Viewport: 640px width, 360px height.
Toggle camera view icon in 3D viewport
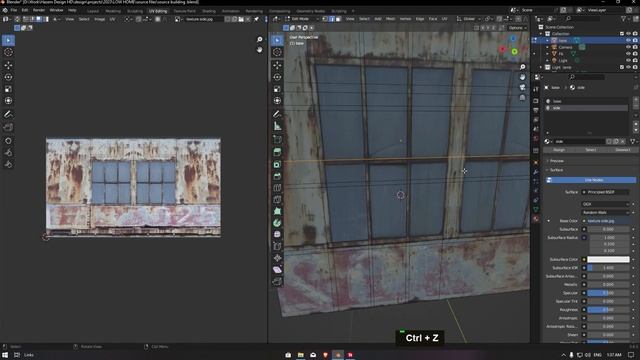[522, 87]
